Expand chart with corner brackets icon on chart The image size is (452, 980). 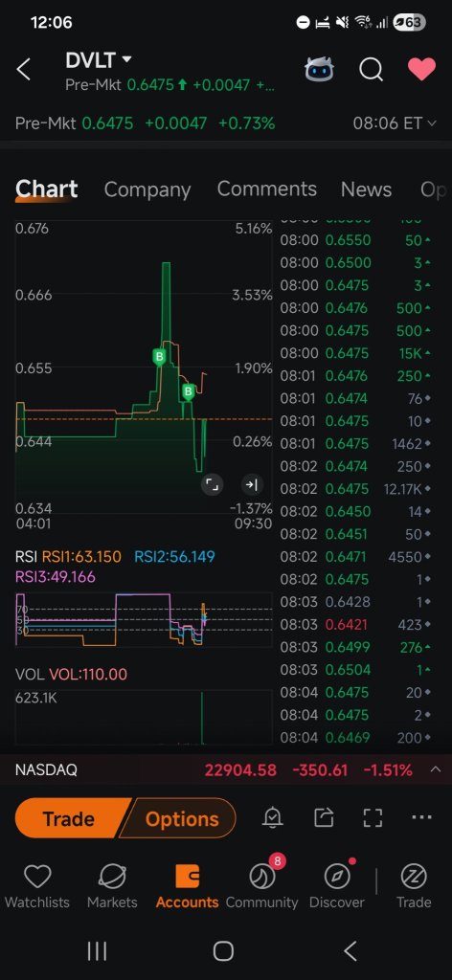(x=212, y=484)
